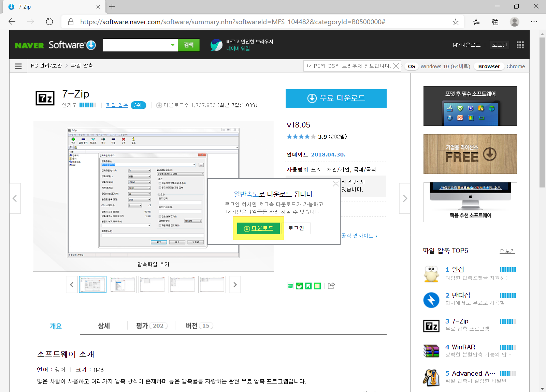Image resolution: width=546 pixels, height=392 pixels.
Task: Open the 네이버 웨일 link
Action: point(238,48)
